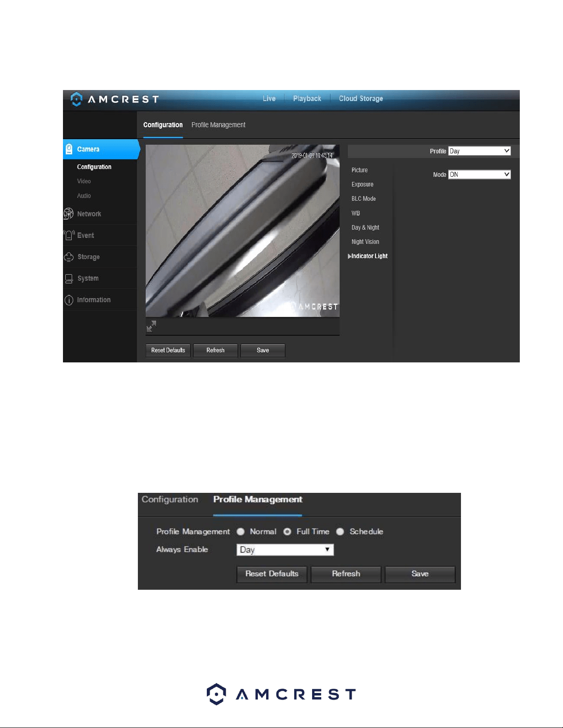The image size is (563, 728).
Task: Switch to the upper Configuration tab
Action: coord(163,125)
